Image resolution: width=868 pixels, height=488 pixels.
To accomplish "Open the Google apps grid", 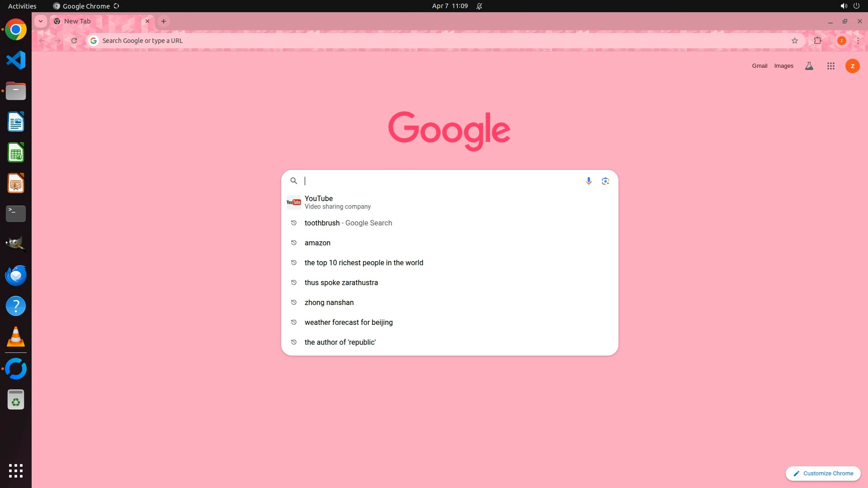I will click(x=830, y=66).
